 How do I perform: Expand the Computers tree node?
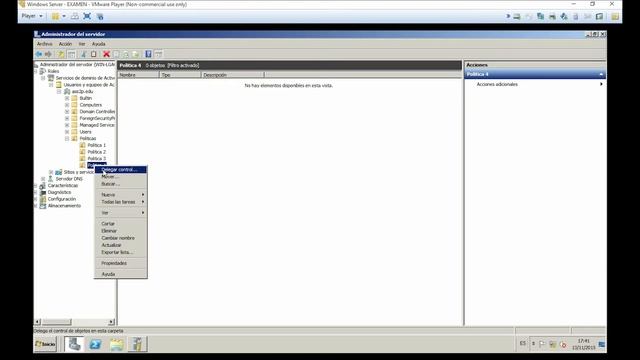click(x=67, y=105)
